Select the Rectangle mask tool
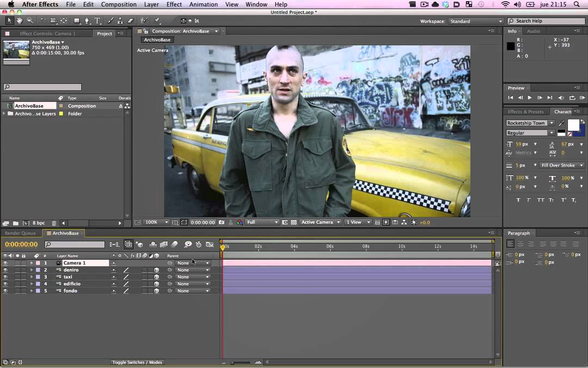 point(77,21)
